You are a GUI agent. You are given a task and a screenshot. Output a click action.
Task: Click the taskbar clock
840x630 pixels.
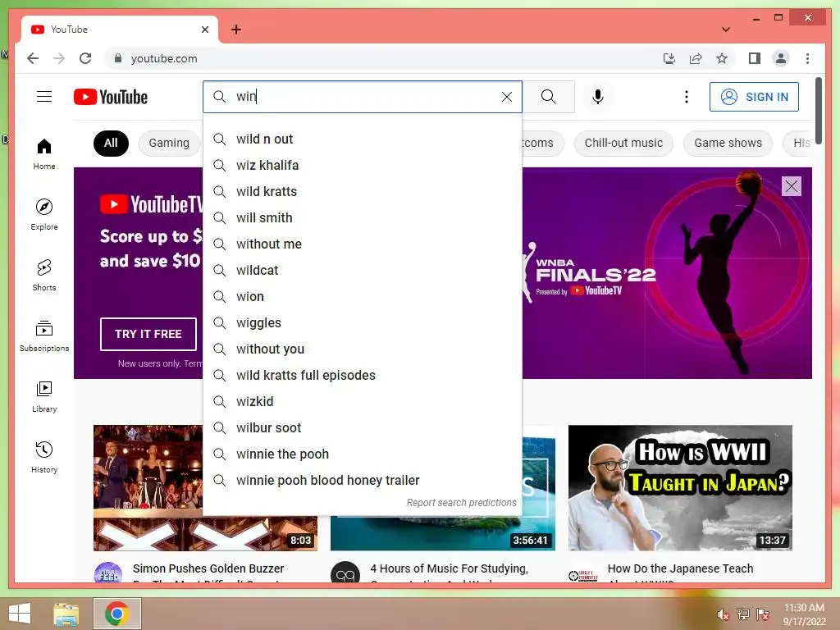click(x=804, y=614)
